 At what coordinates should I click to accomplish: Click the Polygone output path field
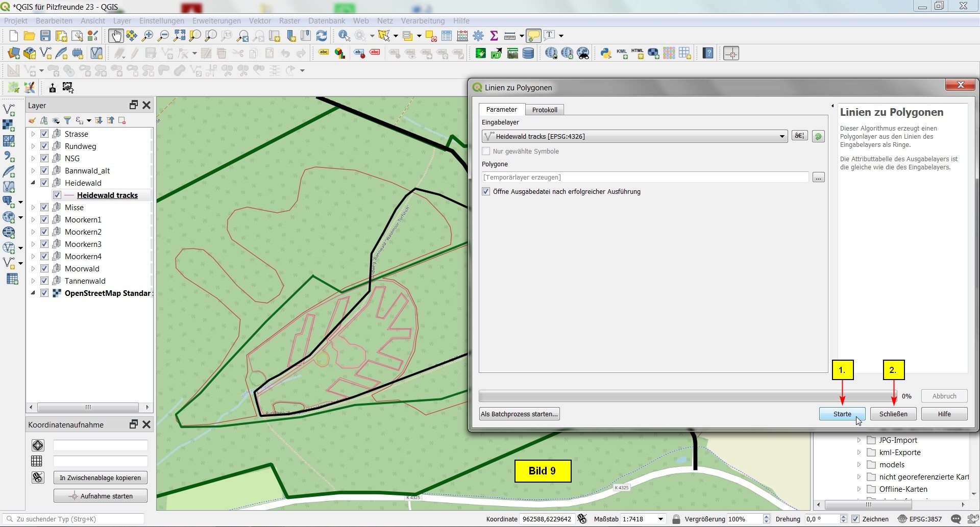coord(645,178)
